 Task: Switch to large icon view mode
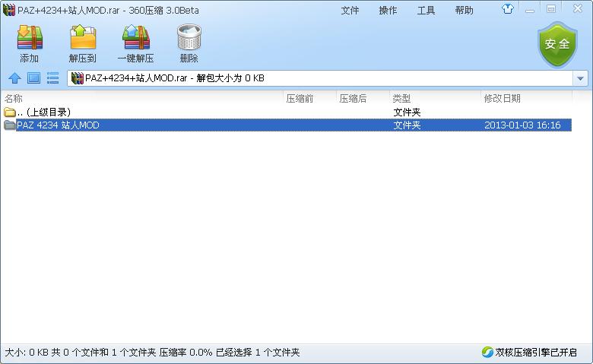point(33,78)
